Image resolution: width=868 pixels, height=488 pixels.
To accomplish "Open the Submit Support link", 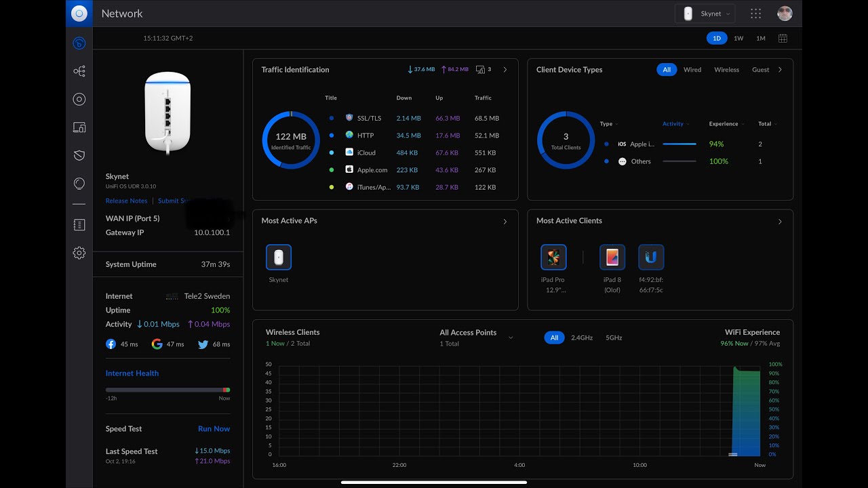I will tap(173, 201).
